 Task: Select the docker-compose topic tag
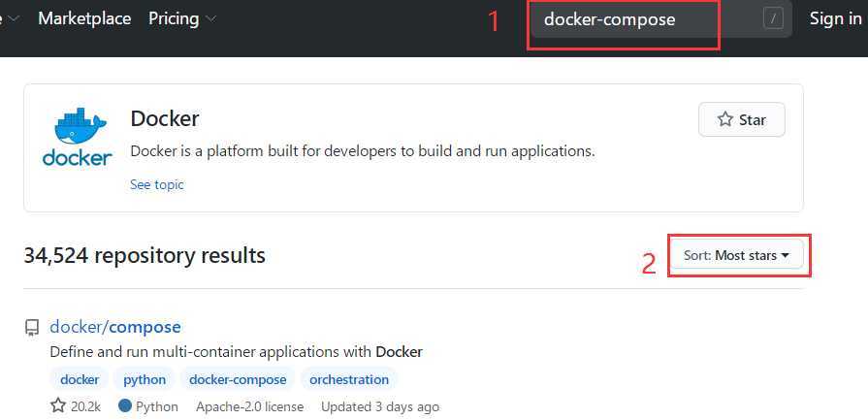[238, 379]
